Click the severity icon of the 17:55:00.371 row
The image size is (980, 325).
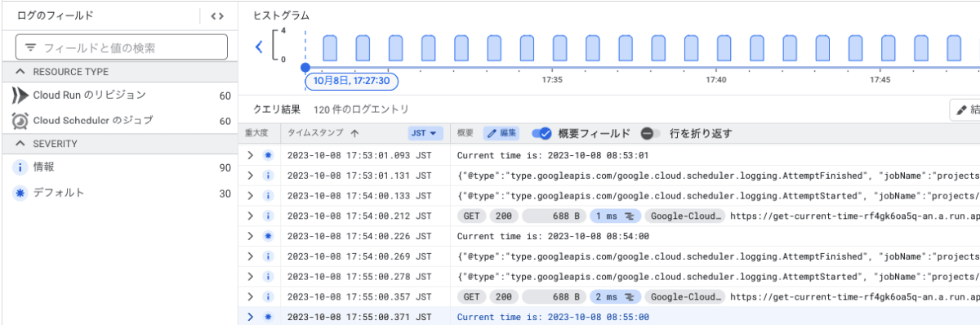pos(267,316)
